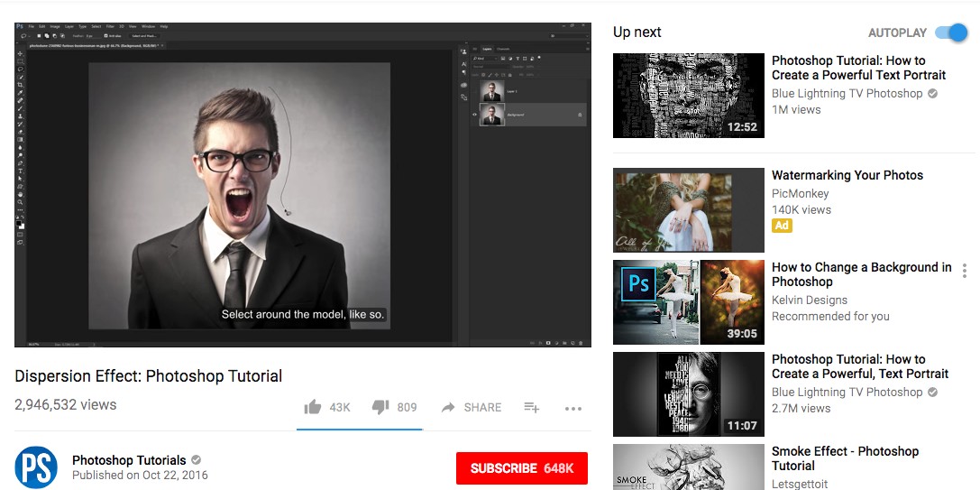This screenshot has width=980, height=490.
Task: Switch to the Channels tab
Action: pos(503,49)
